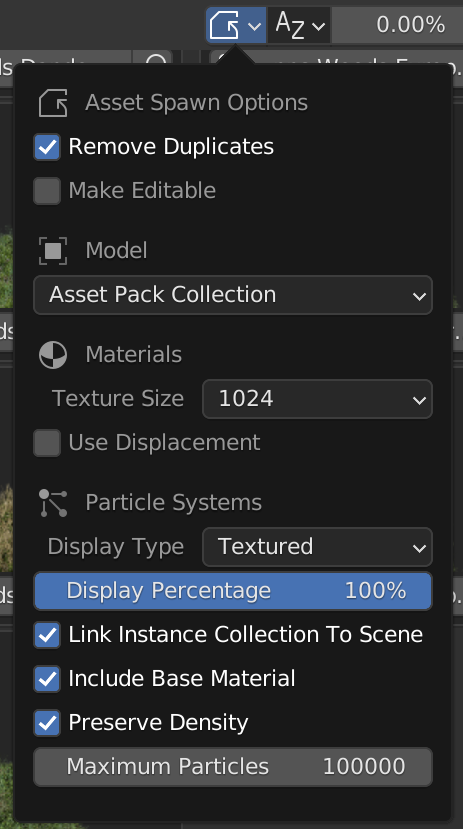The width and height of the screenshot is (463, 829).
Task: Click the Texture Size label
Action: pyautogui.click(x=118, y=399)
